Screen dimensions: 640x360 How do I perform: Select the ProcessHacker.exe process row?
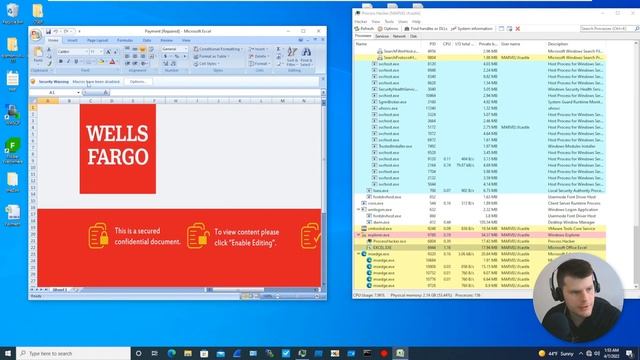[x=479, y=241]
